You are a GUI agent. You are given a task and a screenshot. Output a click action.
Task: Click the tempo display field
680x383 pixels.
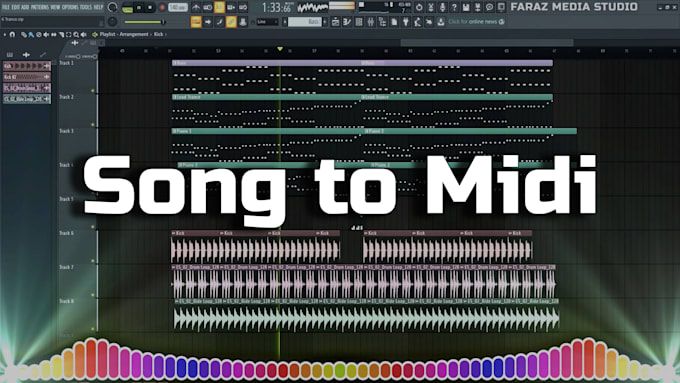tap(178, 7)
